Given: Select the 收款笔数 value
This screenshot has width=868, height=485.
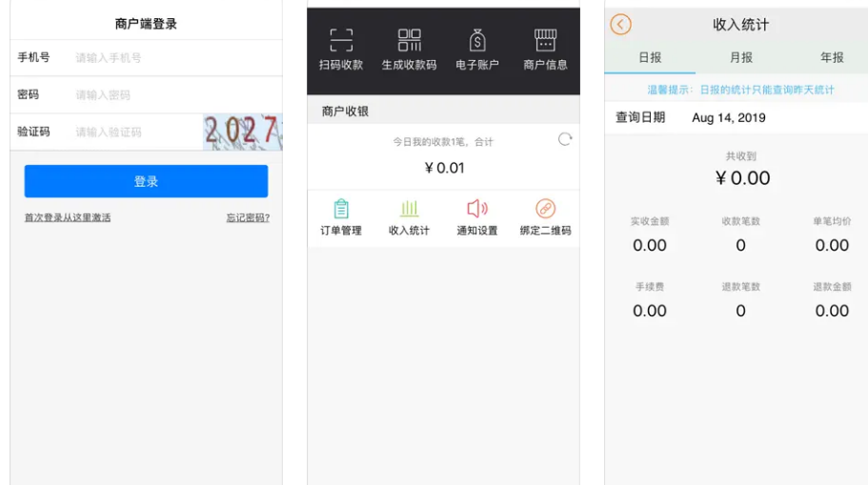Looking at the screenshot, I should pos(740,245).
